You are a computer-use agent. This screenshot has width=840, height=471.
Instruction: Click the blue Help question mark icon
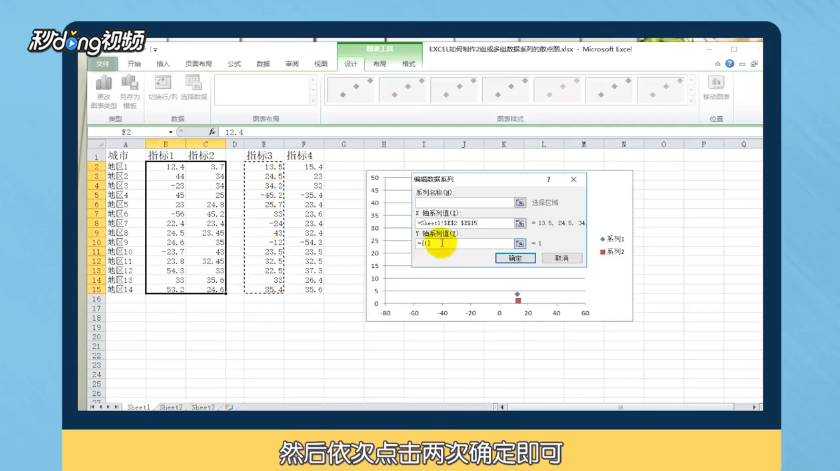pos(730,64)
